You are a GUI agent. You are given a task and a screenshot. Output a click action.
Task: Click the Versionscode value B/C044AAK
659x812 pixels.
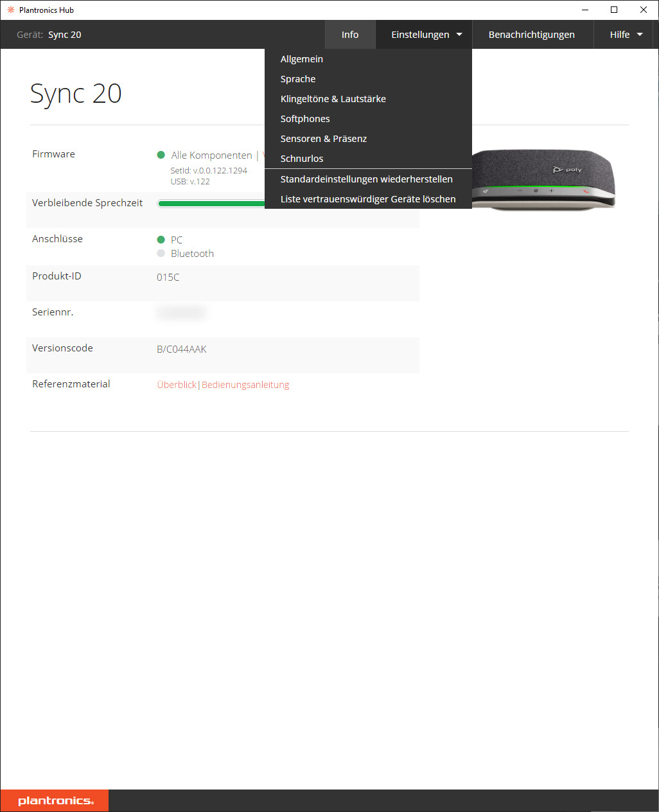point(182,349)
